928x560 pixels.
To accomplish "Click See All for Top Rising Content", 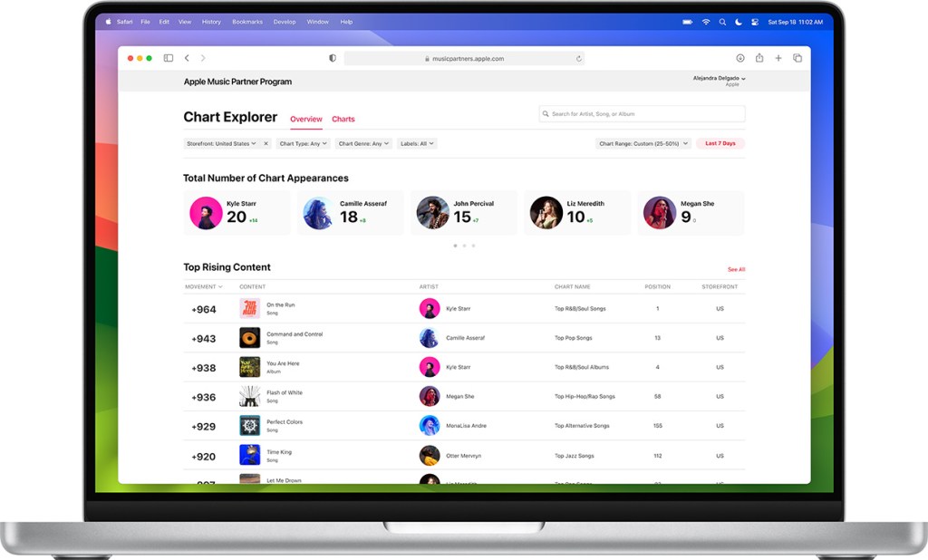I will (736, 269).
